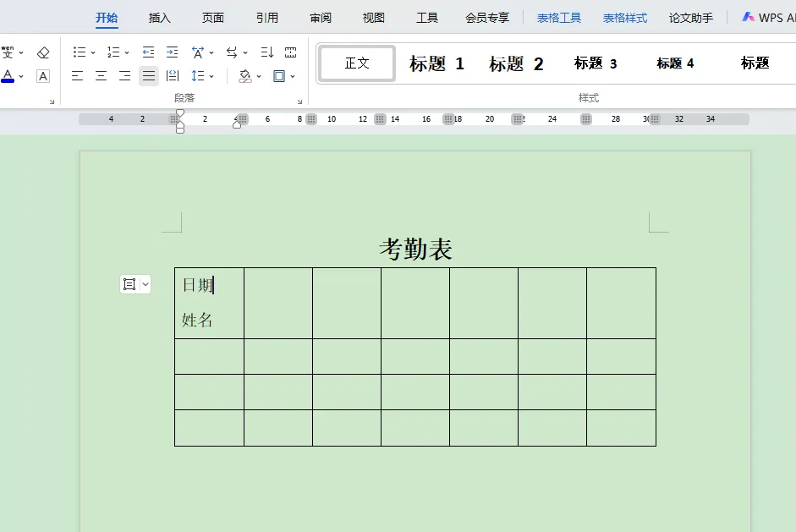This screenshot has width=796, height=532.
Task: Click the column marker near ruler 14
Action: [380, 119]
